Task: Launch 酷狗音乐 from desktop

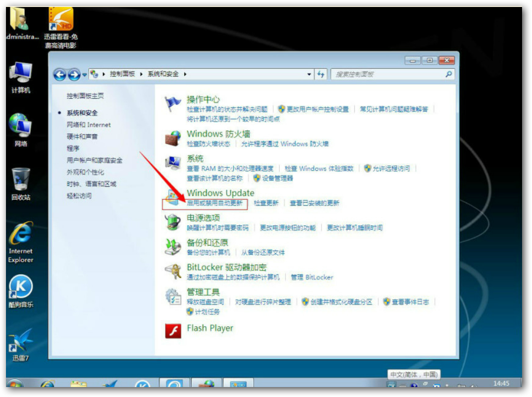Action: [x=21, y=291]
